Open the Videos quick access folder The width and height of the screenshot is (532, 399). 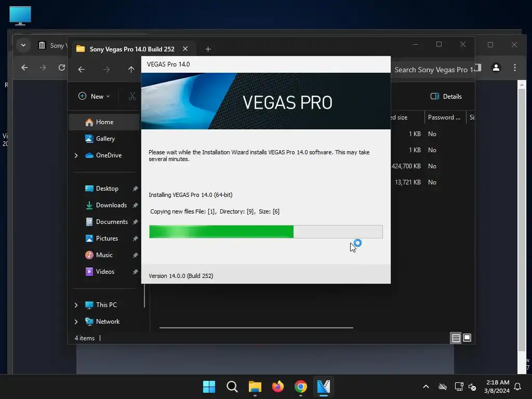(105, 271)
